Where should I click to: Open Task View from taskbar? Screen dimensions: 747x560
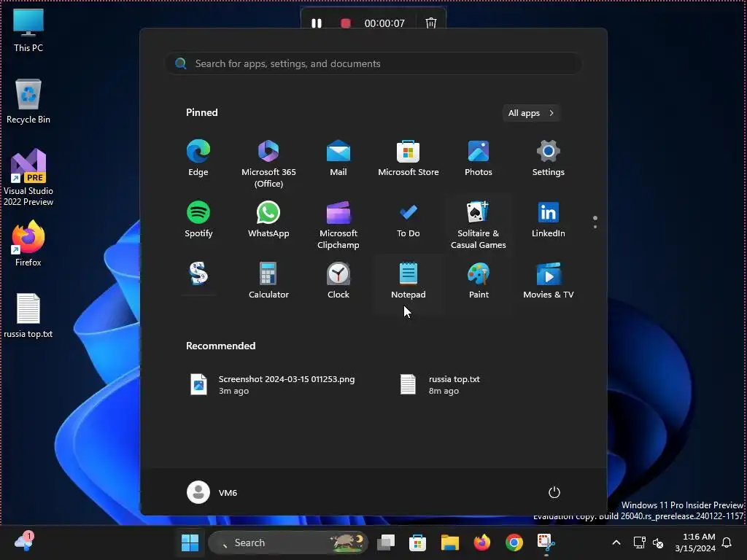(x=386, y=542)
